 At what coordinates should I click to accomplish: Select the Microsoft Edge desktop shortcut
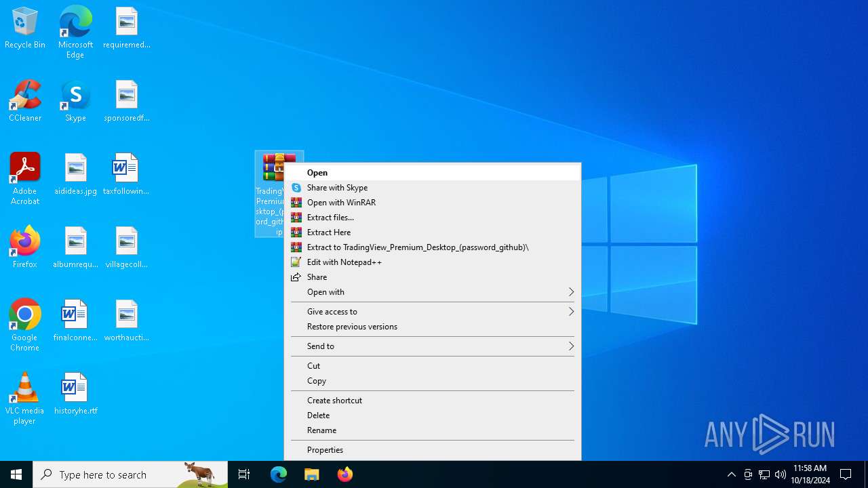pos(75,32)
